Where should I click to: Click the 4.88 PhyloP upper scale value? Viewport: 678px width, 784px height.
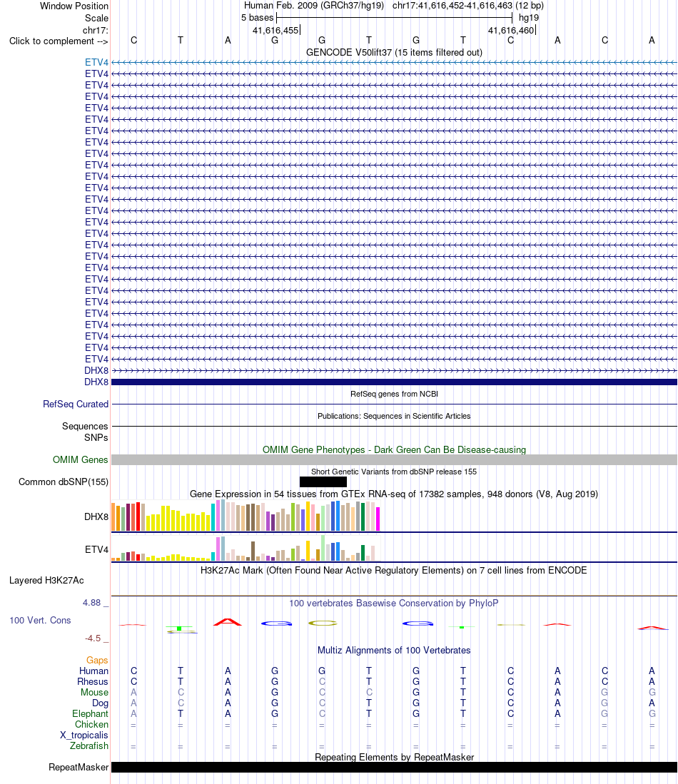point(91,603)
